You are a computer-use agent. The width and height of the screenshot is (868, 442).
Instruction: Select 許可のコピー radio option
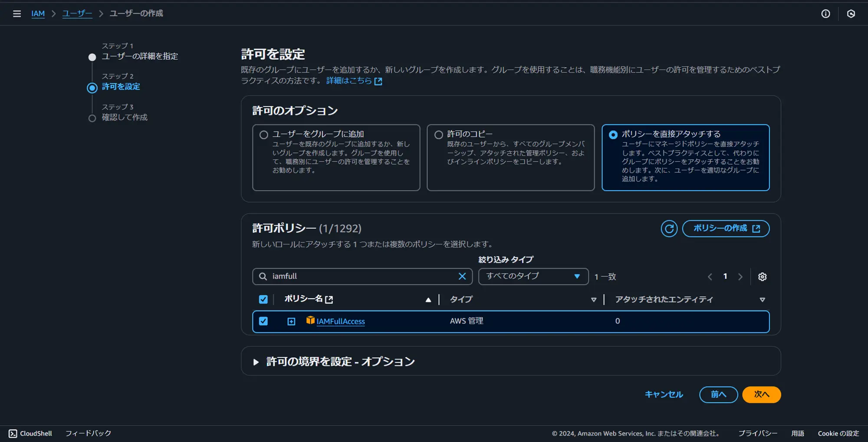click(x=439, y=135)
